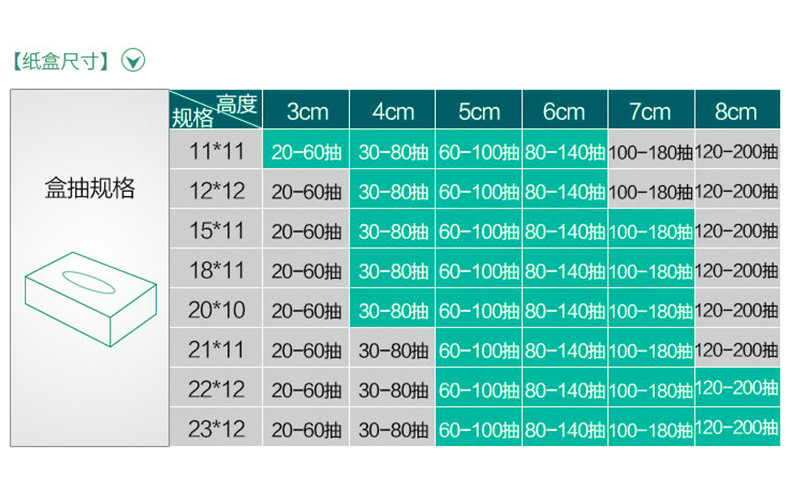Screen dimensions: 790x478
Task: Click the 盒抽规格 label
Action: pos(89,187)
